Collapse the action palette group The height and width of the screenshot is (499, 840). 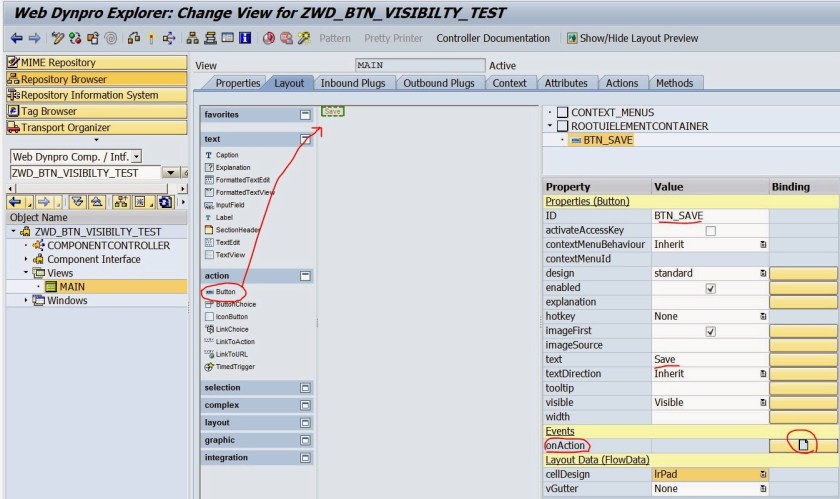(305, 276)
